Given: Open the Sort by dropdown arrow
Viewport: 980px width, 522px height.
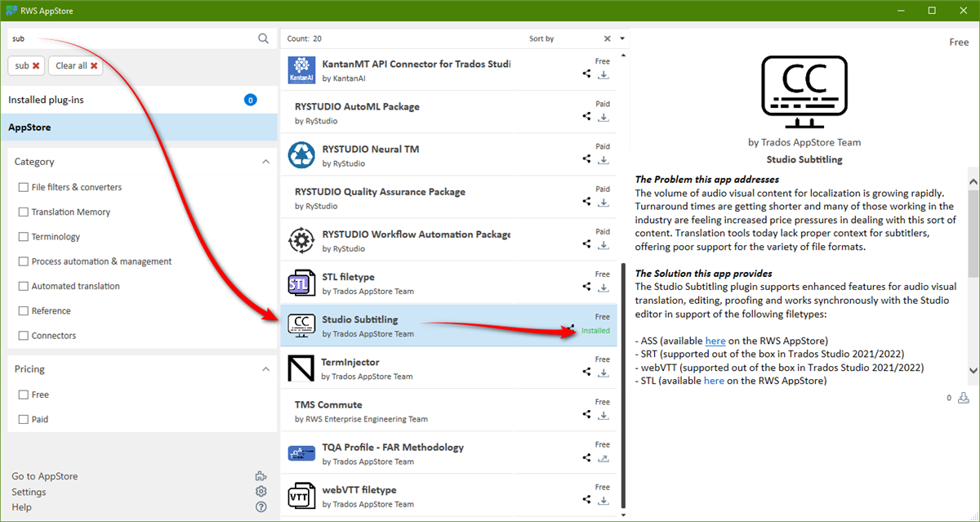Looking at the screenshot, I should (622, 38).
